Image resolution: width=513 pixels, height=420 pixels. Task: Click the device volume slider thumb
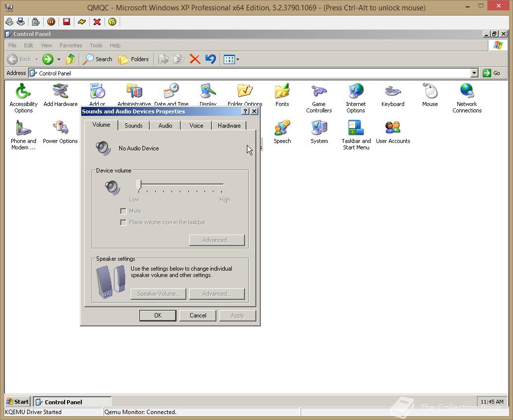[x=138, y=185]
